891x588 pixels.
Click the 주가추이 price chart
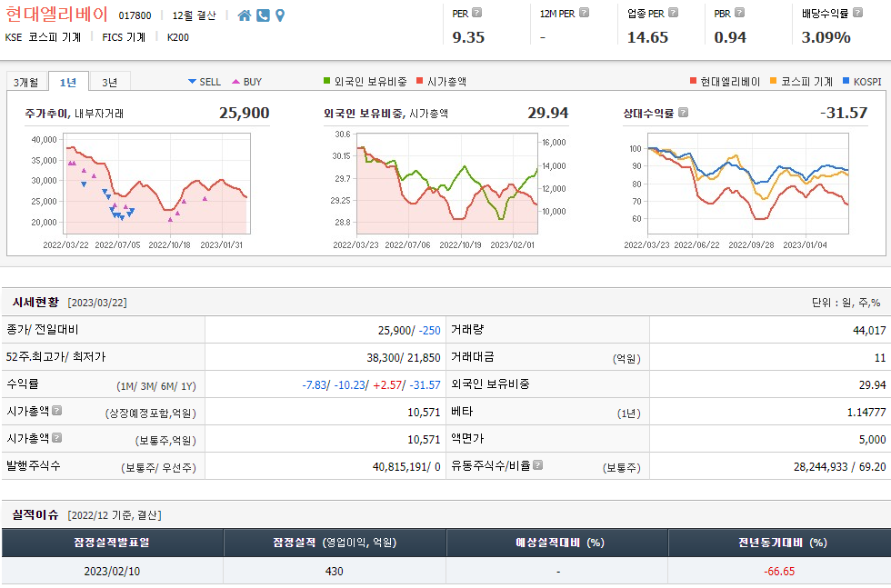(x=156, y=184)
